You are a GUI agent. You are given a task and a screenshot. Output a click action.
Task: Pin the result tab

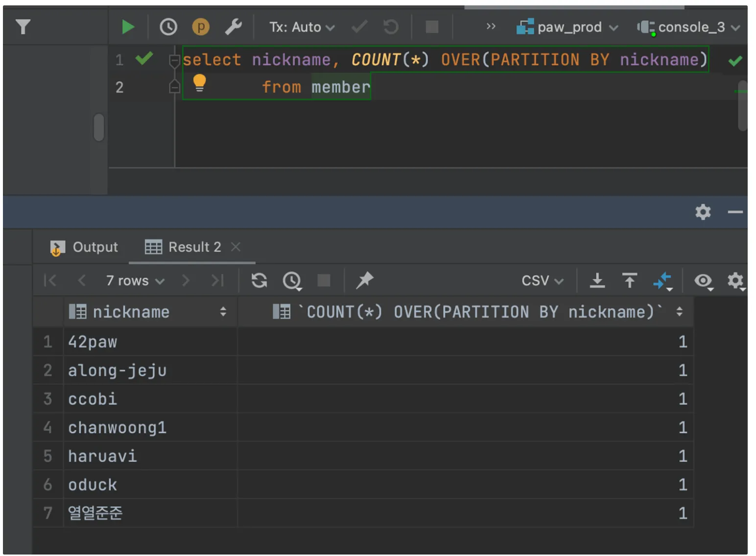pyautogui.click(x=364, y=280)
